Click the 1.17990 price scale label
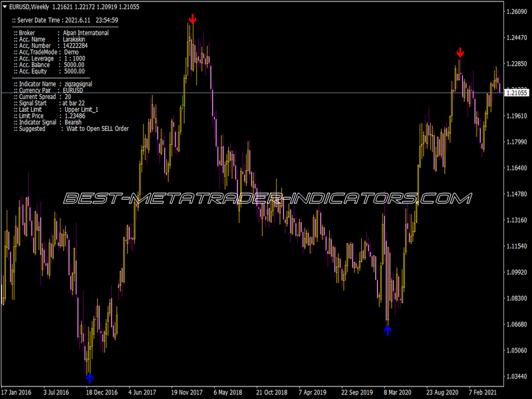The image size is (532, 399). (x=517, y=142)
